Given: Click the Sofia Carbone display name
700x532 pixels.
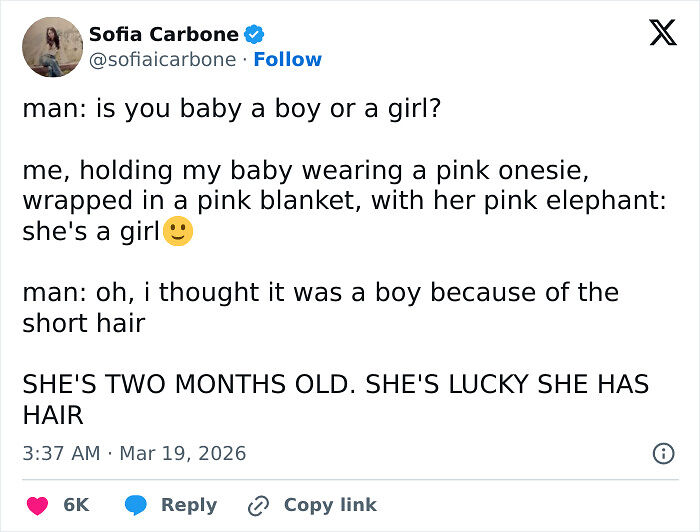Looking at the screenshot, I should click(x=164, y=34).
